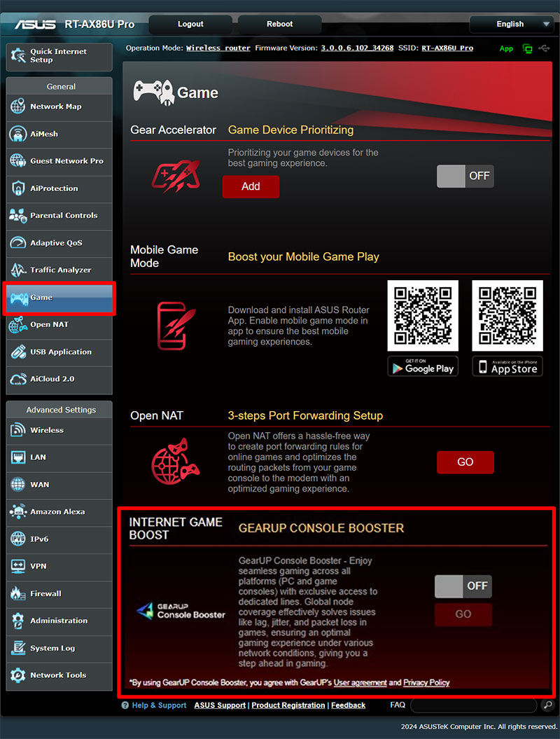The height and width of the screenshot is (739, 560).
Task: Go to the Adaptive QoS page
Action: tap(59, 243)
